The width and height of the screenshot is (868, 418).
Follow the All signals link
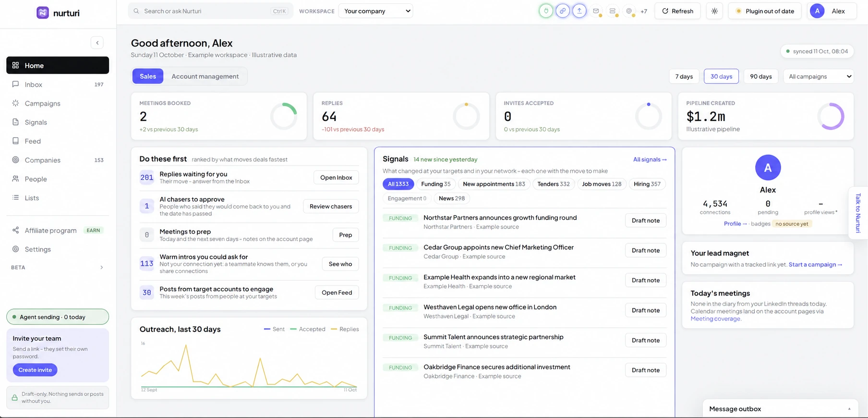click(x=650, y=160)
